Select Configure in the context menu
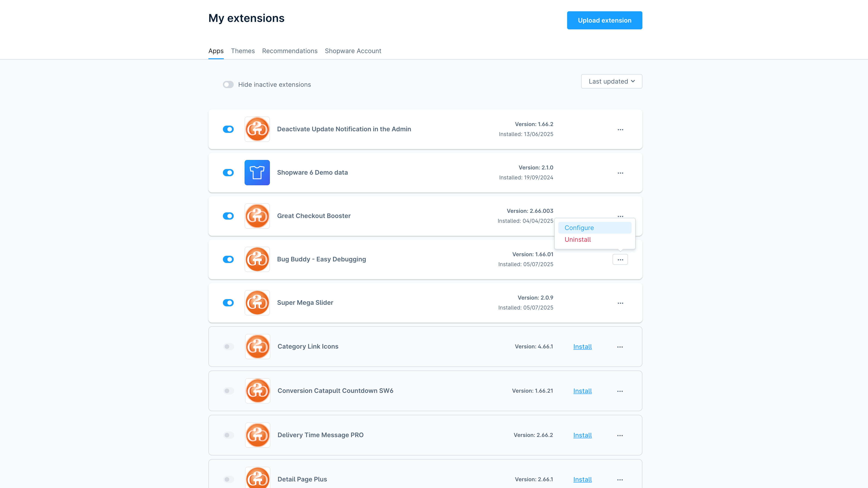This screenshot has height=488, width=868. 595,228
